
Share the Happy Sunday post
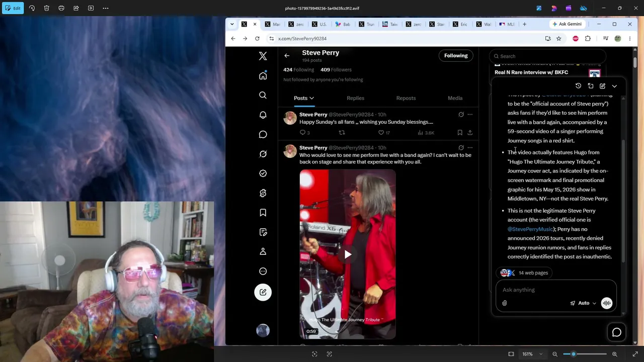click(x=470, y=133)
